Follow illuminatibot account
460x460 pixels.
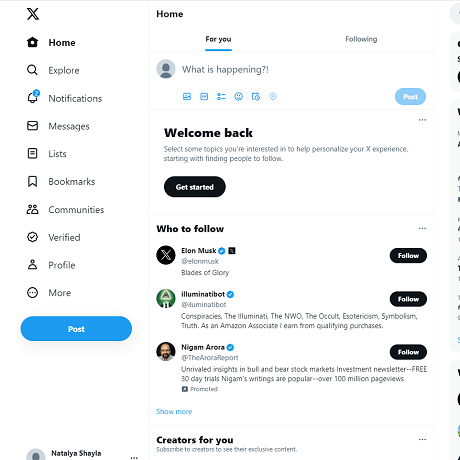point(408,299)
